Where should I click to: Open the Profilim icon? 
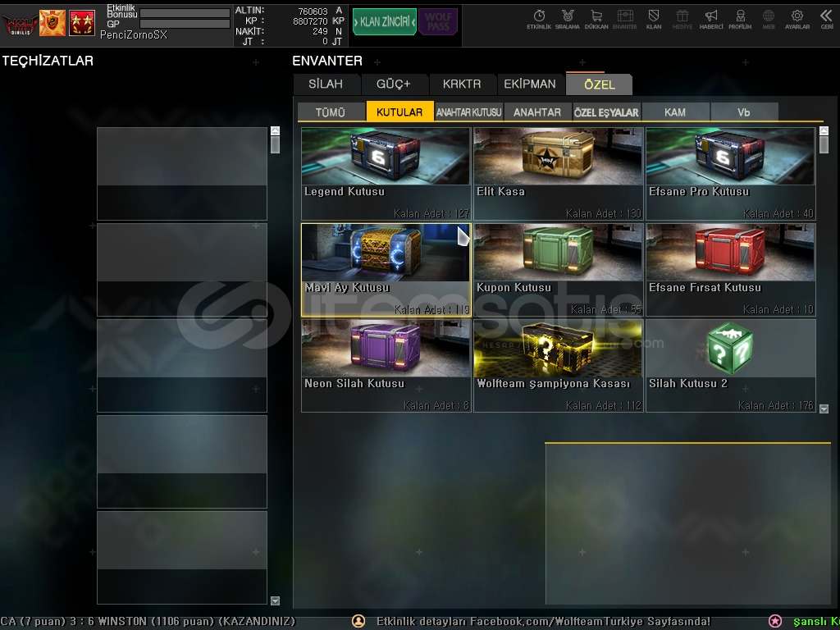click(x=740, y=20)
